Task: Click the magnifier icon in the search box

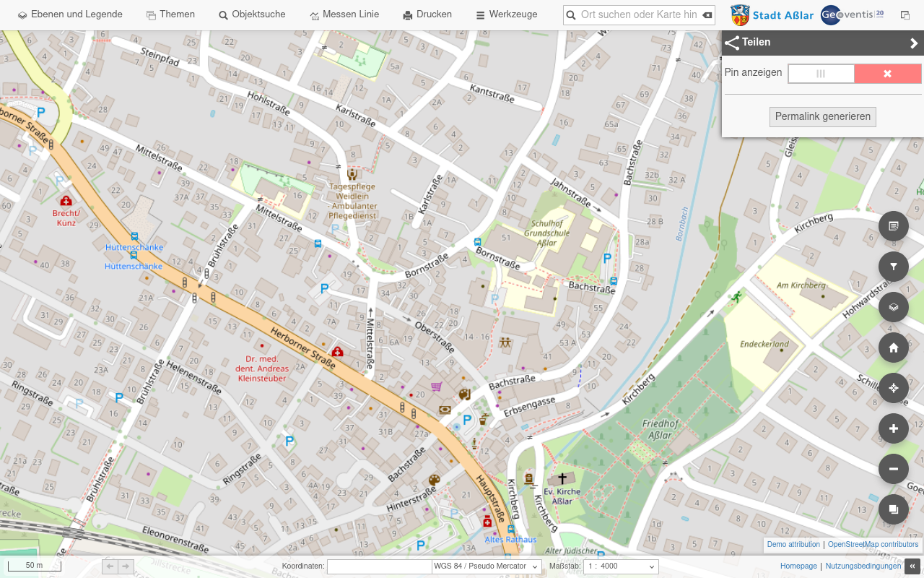Action: 571,15
